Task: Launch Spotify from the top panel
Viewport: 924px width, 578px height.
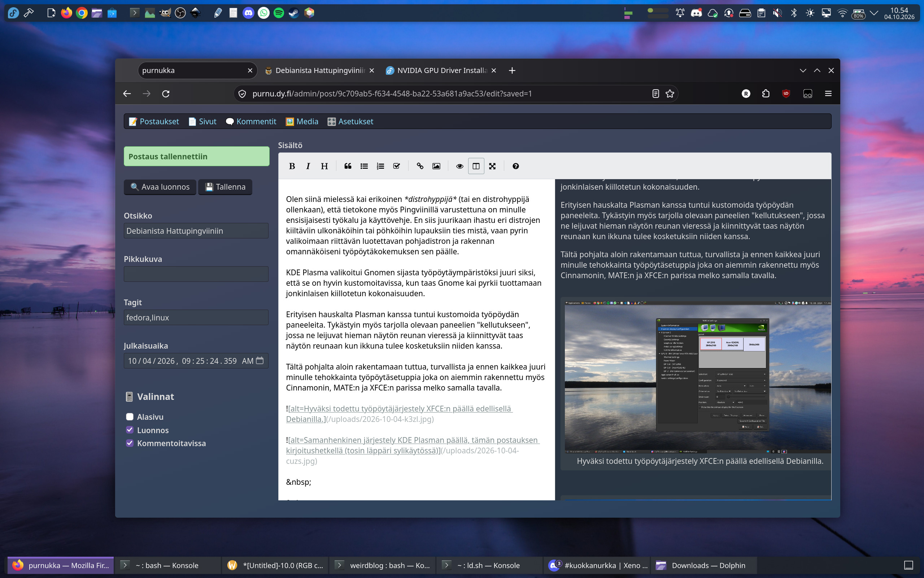Action: pyautogui.click(x=279, y=13)
